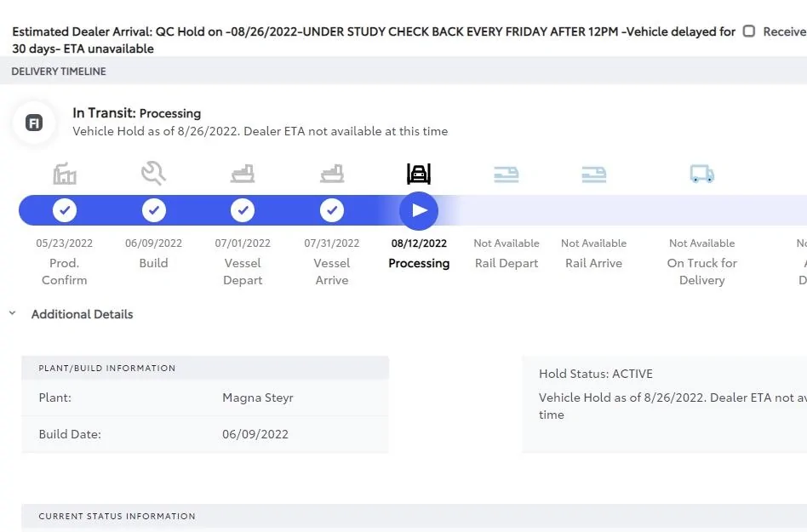Viewport: 807px width, 532px height.
Task: Click the 06/09/2022 date under the Build marker
Action: (x=153, y=243)
